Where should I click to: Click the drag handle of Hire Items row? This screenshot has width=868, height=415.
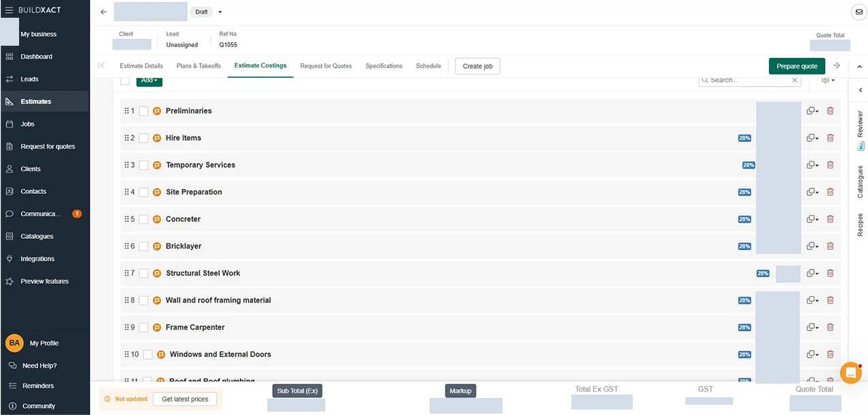pos(127,138)
